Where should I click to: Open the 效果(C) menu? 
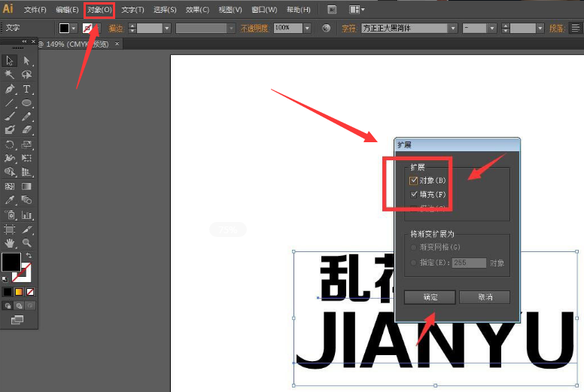197,10
